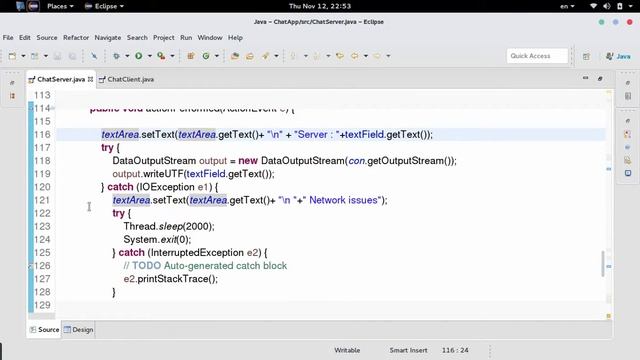Click the Save All icon in the toolbar
Screen dimensions: 640x360
(x=72, y=56)
